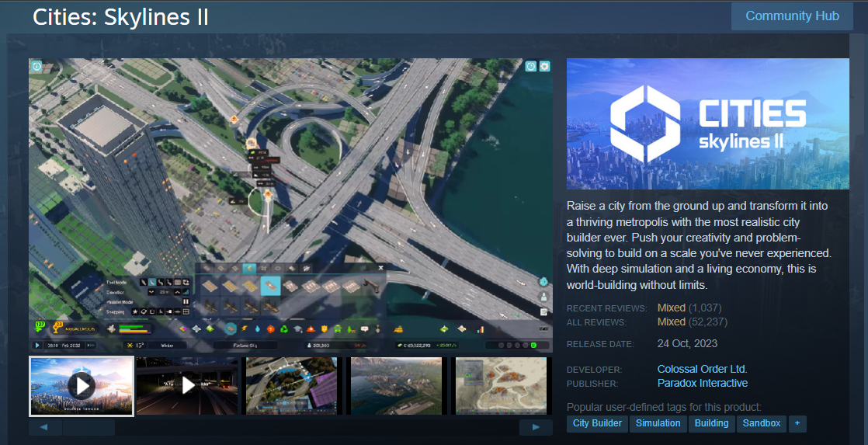868x445 pixels.
Task: Toggle the Parallel Mode button in the video
Action: 186,301
